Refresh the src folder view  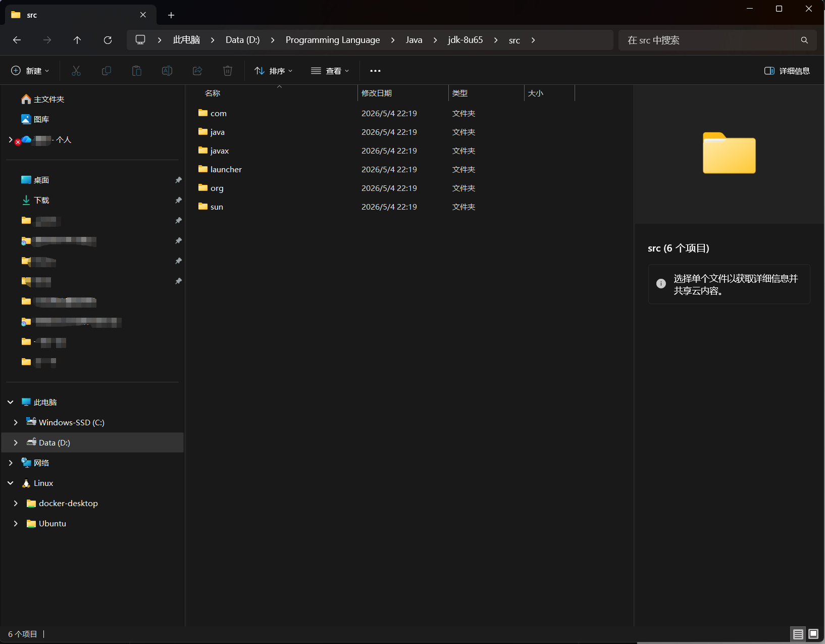[x=108, y=40]
